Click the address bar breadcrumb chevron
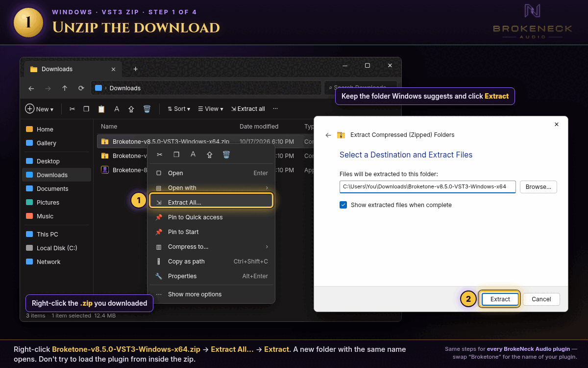This screenshot has height=368, width=588. pos(106,88)
